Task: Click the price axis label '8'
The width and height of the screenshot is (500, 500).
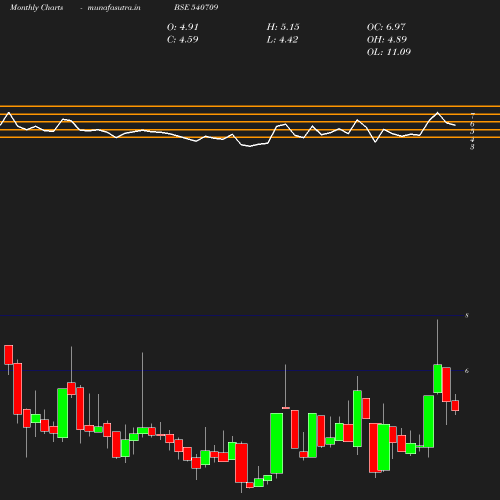Action: click(467, 315)
